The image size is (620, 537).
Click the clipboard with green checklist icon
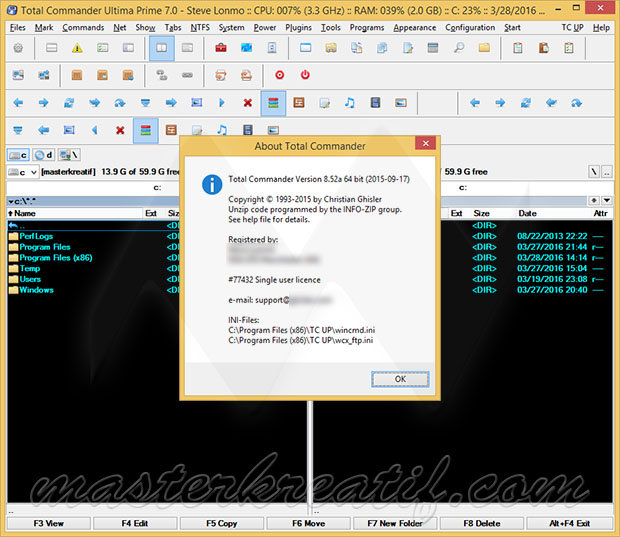pos(569,48)
